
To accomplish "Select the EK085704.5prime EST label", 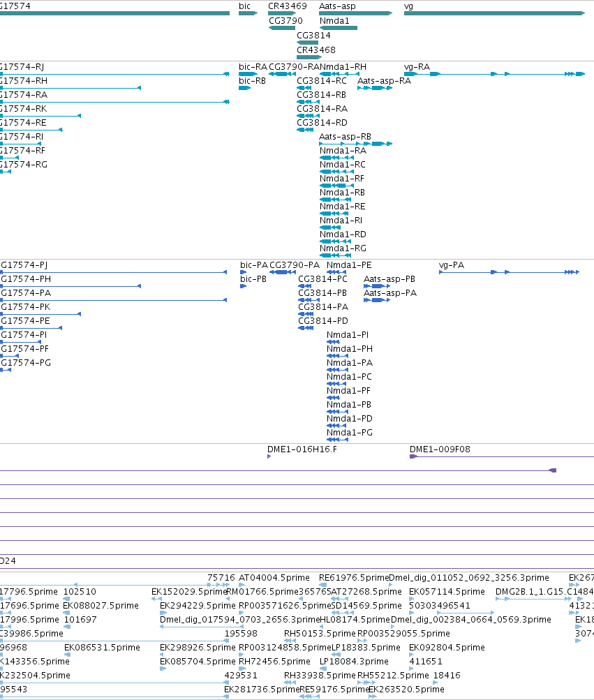I will tap(198, 662).
